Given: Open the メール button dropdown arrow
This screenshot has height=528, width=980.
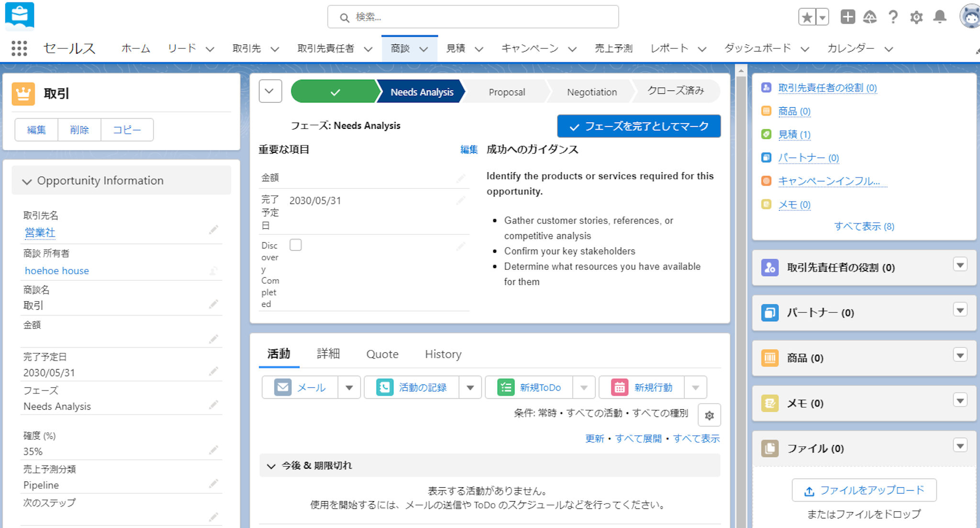Looking at the screenshot, I should click(349, 388).
